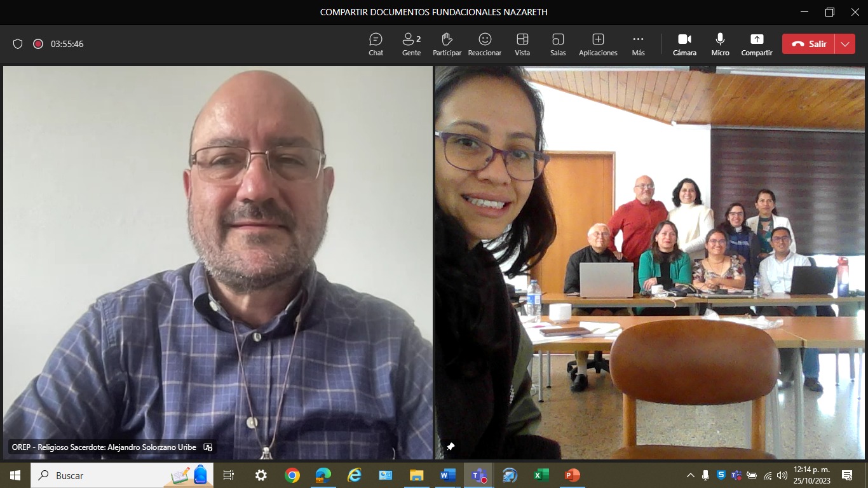The image size is (868, 488).
Task: Open Aplicaciones in the meeting toolbar
Action: point(598,44)
